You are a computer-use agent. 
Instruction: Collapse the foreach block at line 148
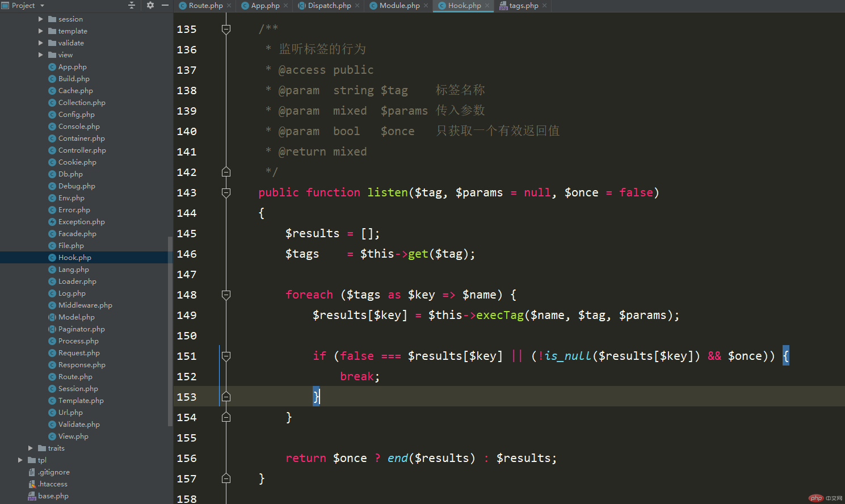226,295
